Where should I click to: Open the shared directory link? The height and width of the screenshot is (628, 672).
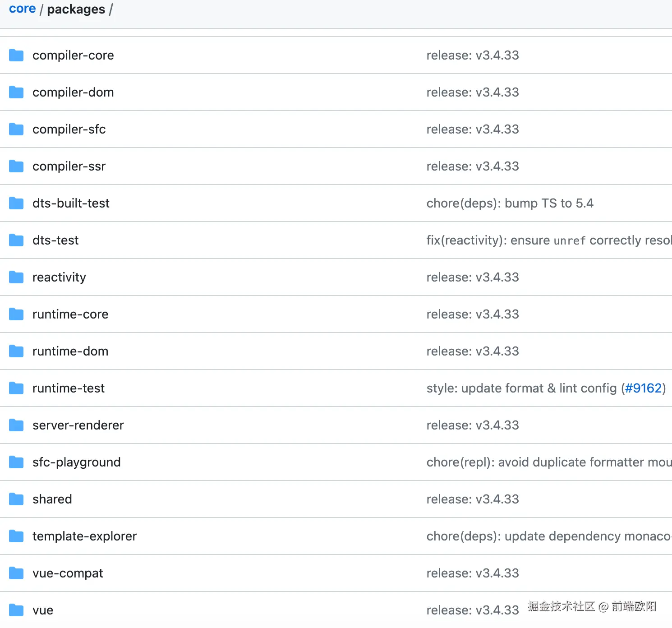click(x=52, y=499)
